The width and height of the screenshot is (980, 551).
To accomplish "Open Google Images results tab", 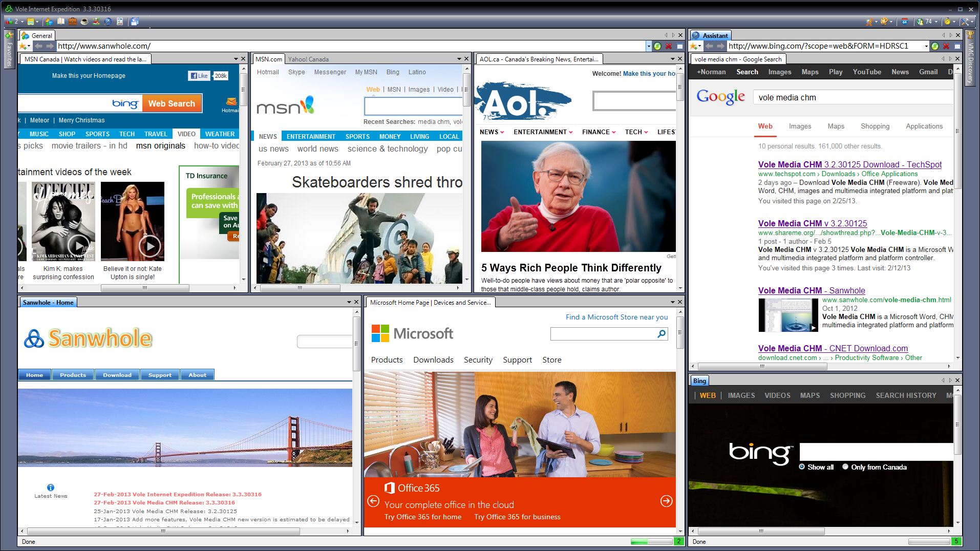I will click(800, 126).
